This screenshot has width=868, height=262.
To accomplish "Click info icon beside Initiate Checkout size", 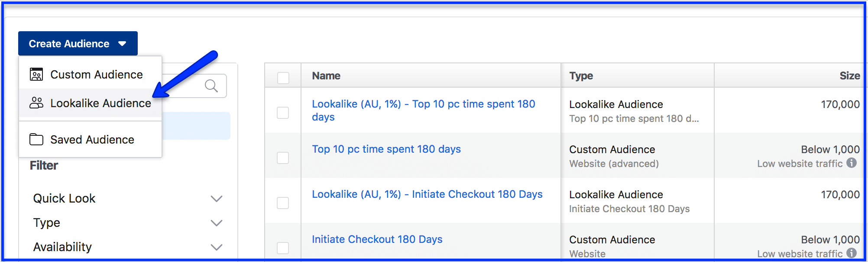I will click(852, 253).
